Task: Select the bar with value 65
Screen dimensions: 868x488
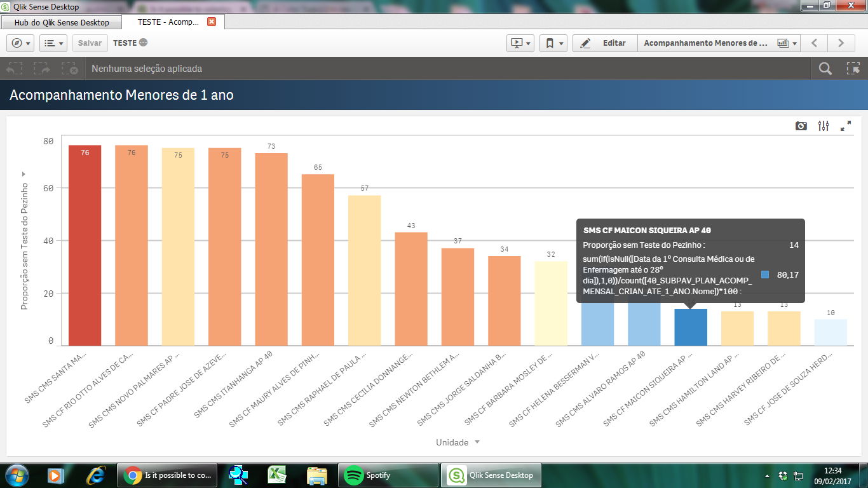Action: tap(318, 260)
